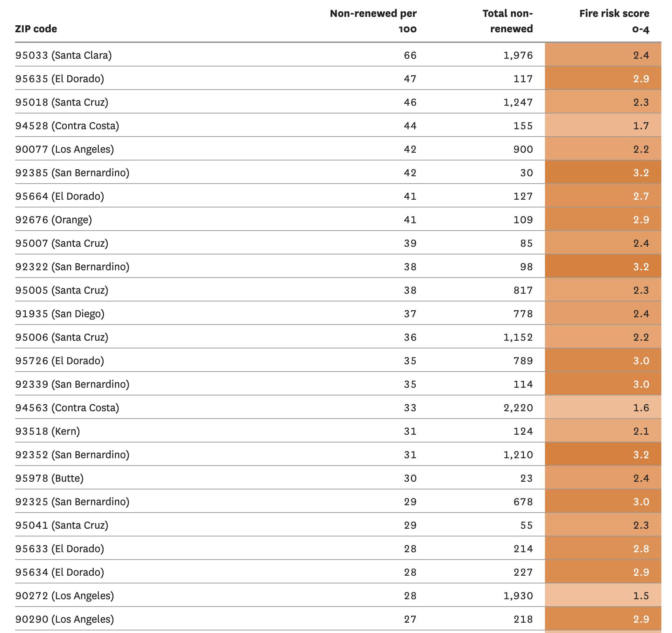Sort by Non-renewed per 100 header
The width and height of the screenshot is (672, 633).
(373, 21)
